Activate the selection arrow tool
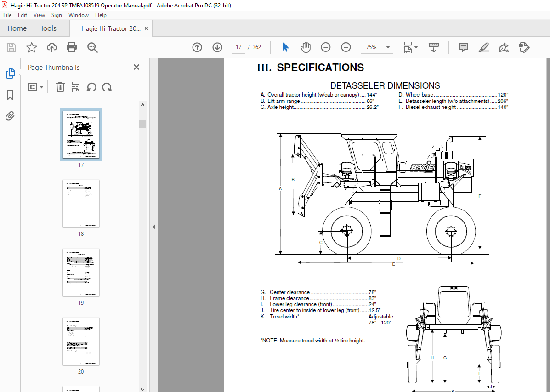The height and width of the screenshot is (392, 550). (285, 47)
